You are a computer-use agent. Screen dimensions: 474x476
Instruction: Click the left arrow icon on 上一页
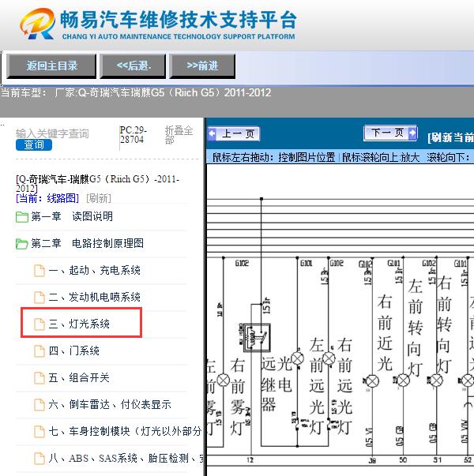212,133
